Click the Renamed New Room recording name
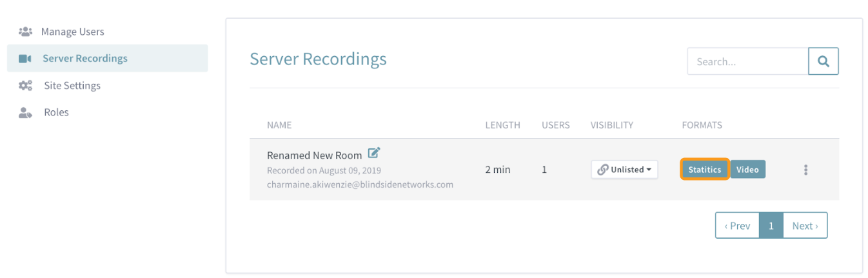 (314, 155)
